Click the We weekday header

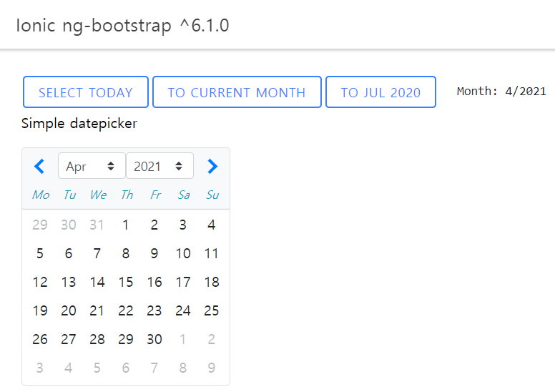(x=98, y=195)
